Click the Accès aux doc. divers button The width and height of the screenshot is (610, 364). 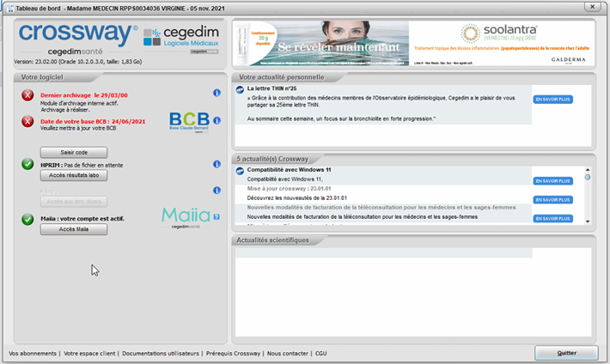74,202
